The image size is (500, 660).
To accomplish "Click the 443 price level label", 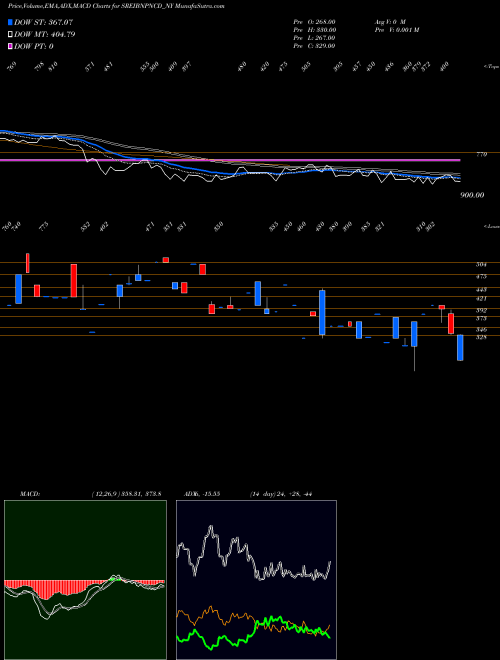I will [481, 290].
